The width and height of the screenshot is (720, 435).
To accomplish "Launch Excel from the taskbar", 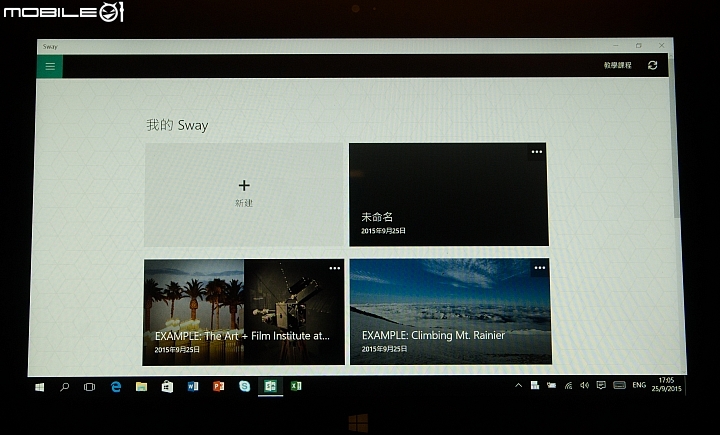I will 296,386.
